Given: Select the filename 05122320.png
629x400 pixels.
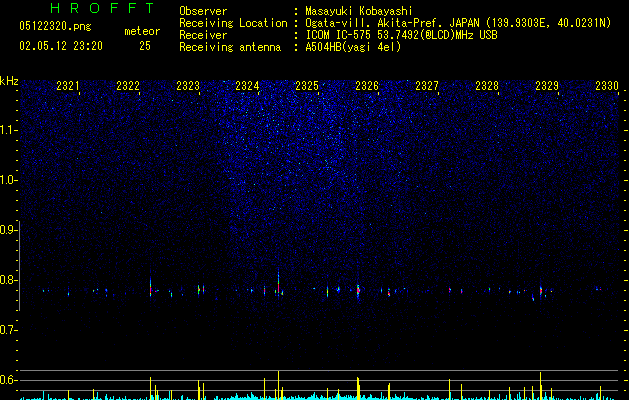Looking at the screenshot, I should click(55, 26).
